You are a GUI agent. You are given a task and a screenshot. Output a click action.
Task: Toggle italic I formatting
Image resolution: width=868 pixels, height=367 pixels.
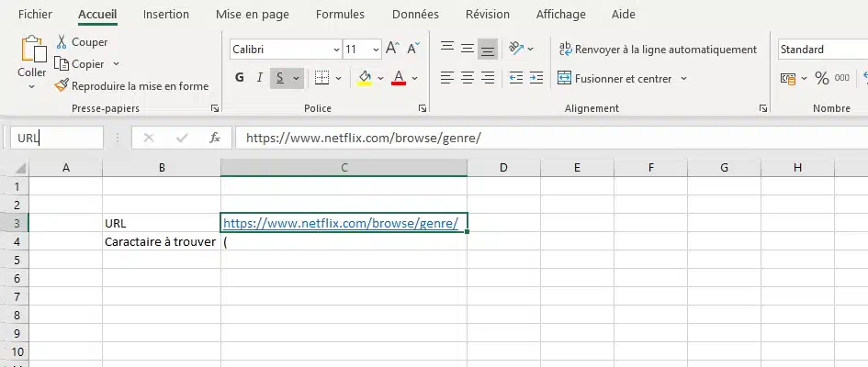[259, 78]
